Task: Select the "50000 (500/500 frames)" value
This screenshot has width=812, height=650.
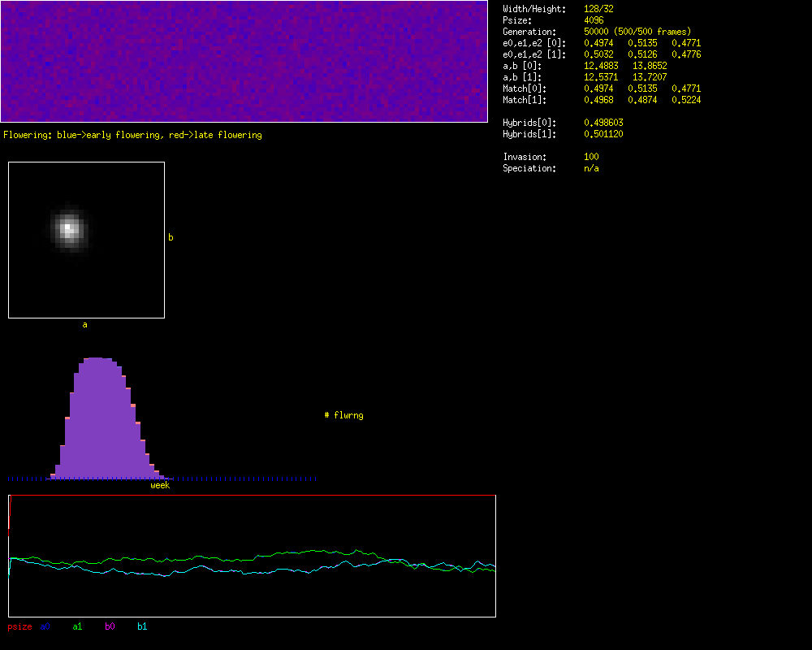Action: [637, 32]
